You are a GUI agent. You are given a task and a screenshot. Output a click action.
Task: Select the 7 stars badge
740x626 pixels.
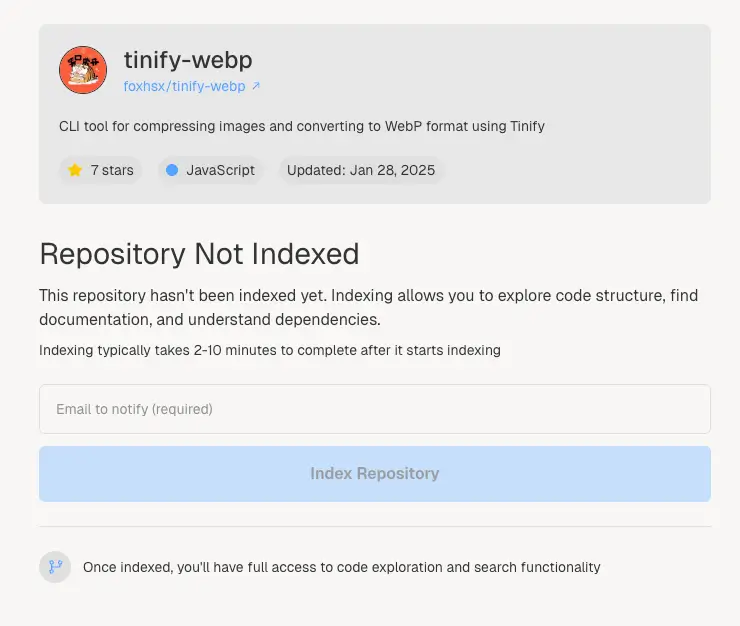click(101, 170)
